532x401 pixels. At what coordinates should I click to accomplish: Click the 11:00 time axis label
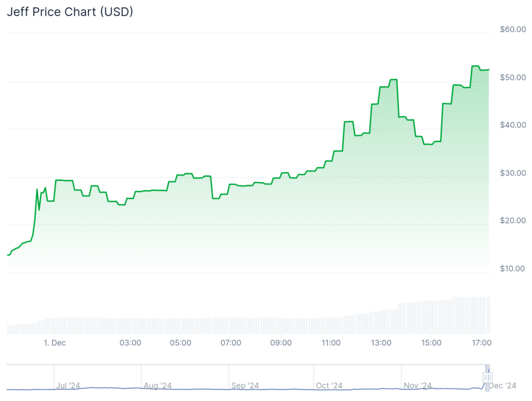point(331,343)
